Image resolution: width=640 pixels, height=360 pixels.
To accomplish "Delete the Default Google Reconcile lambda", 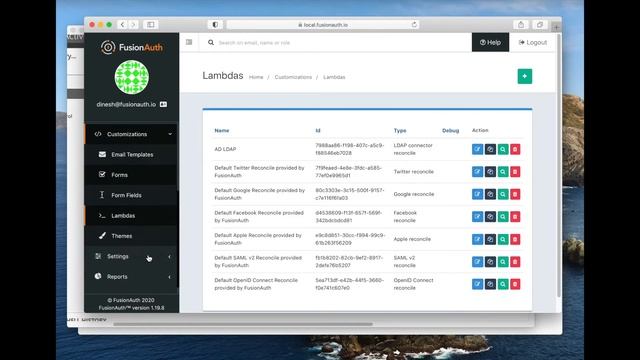I will click(515, 194).
